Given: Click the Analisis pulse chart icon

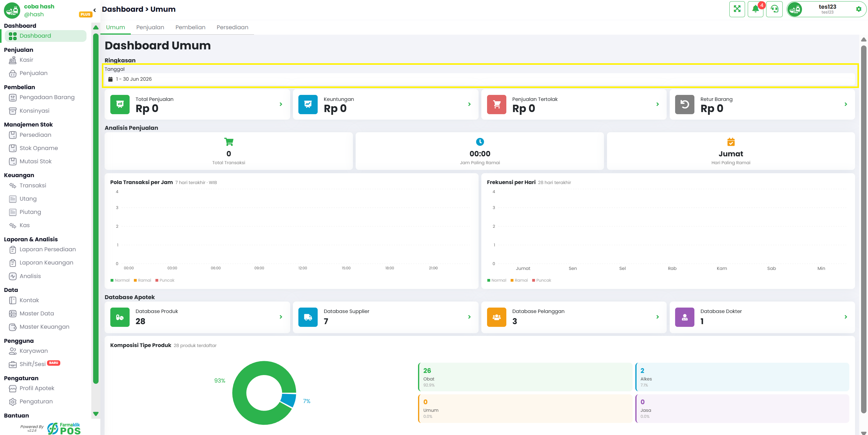Looking at the screenshot, I should [12, 276].
